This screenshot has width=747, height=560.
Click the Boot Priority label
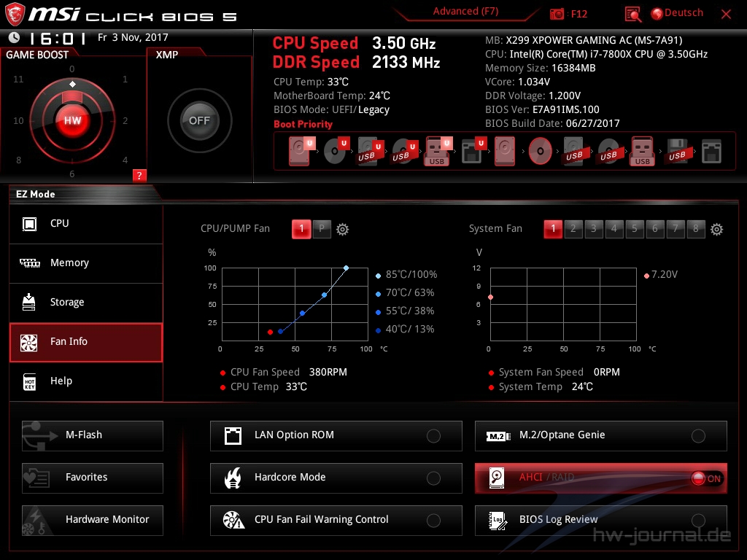pos(303,124)
